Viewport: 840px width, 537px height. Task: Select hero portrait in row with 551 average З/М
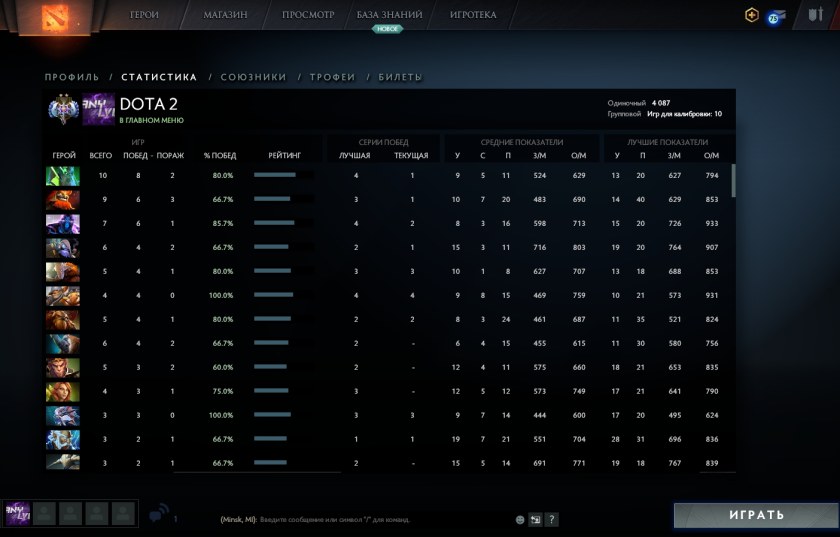(x=63, y=439)
